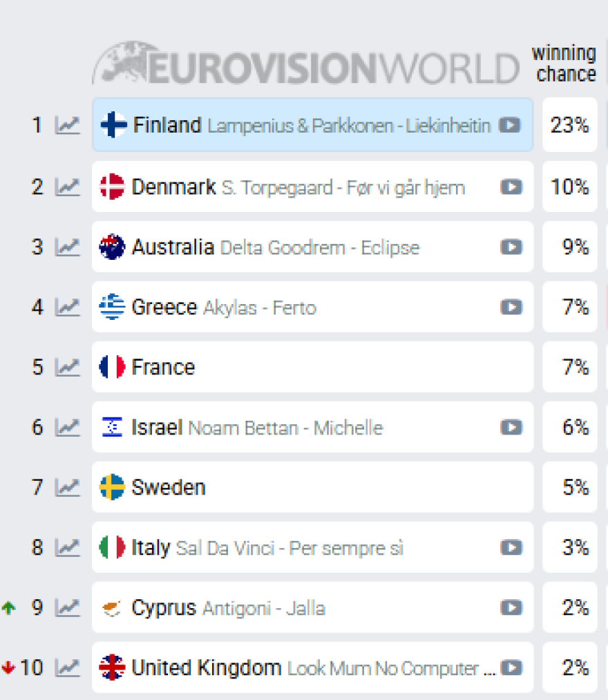Open the France entry row
The image size is (608, 700).
[x=311, y=367]
